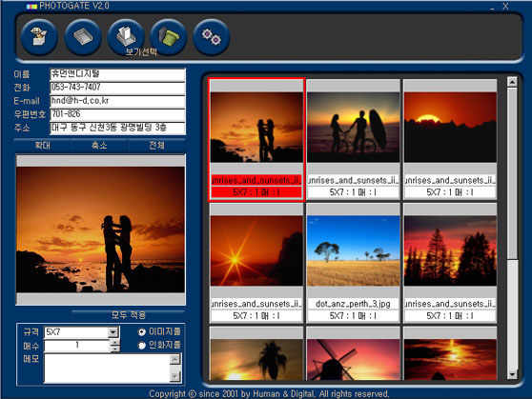This screenshot has width=532, height=399.
Task: Select the pine tree silhouettes thumbnail
Action: click(450, 250)
